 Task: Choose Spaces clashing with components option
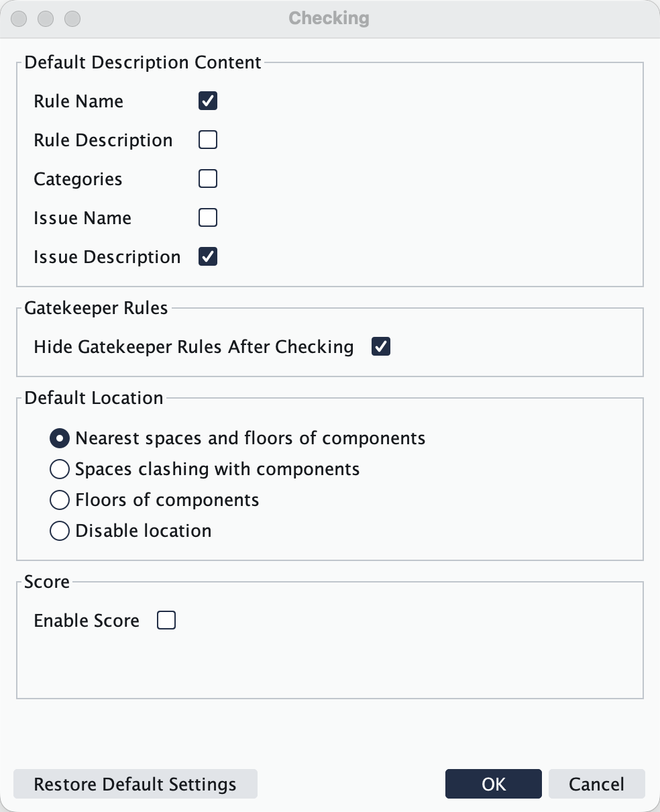[x=60, y=468]
